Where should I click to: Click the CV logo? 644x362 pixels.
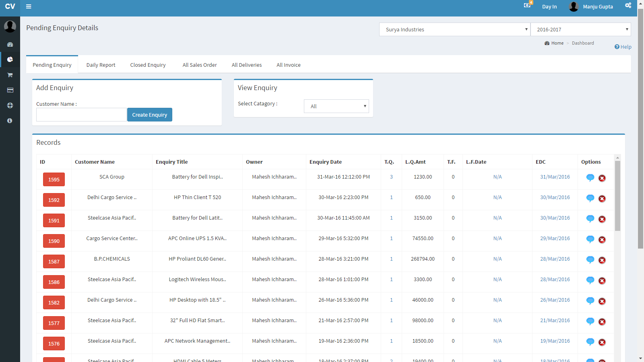pyautogui.click(x=10, y=6)
